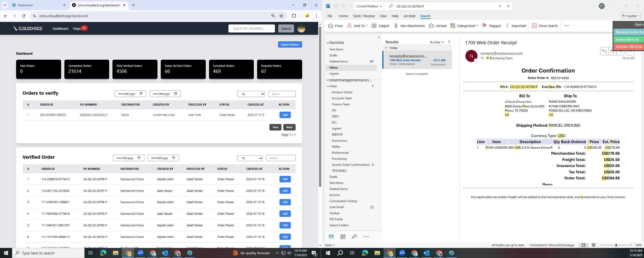The width and height of the screenshot is (644, 258).
Task: Click Search button next to PO_NUMBER field
Action: pyautogui.click(x=286, y=28)
